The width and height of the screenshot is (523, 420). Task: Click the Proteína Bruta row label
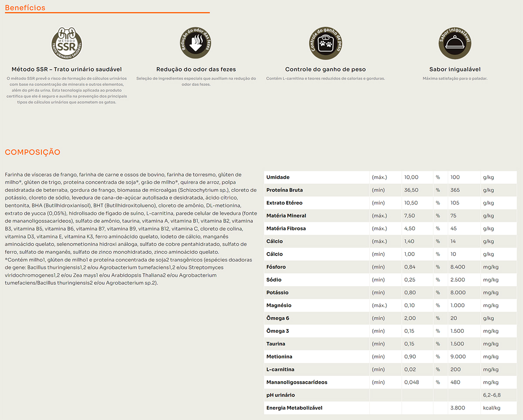click(284, 190)
